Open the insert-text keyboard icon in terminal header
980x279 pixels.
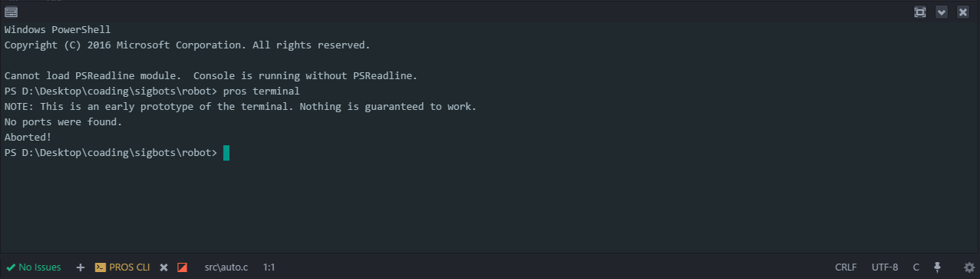point(12,12)
